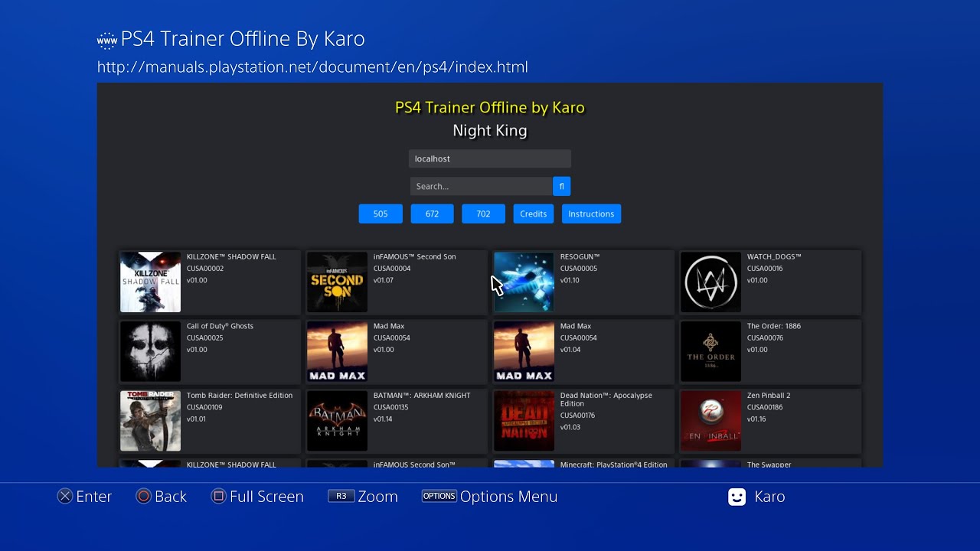Click the 'Full Screen' label in footer
The image size is (980, 551).
[266, 497]
